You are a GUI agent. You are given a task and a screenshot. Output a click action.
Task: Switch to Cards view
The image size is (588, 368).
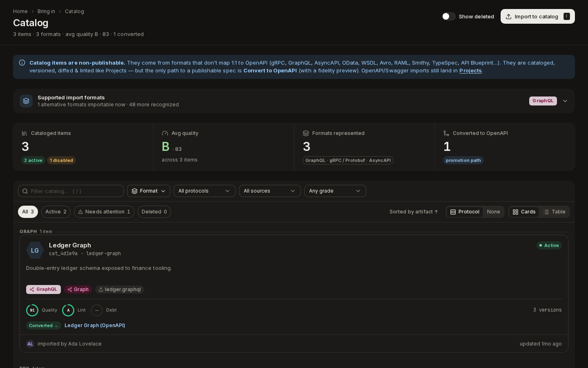tap(524, 212)
